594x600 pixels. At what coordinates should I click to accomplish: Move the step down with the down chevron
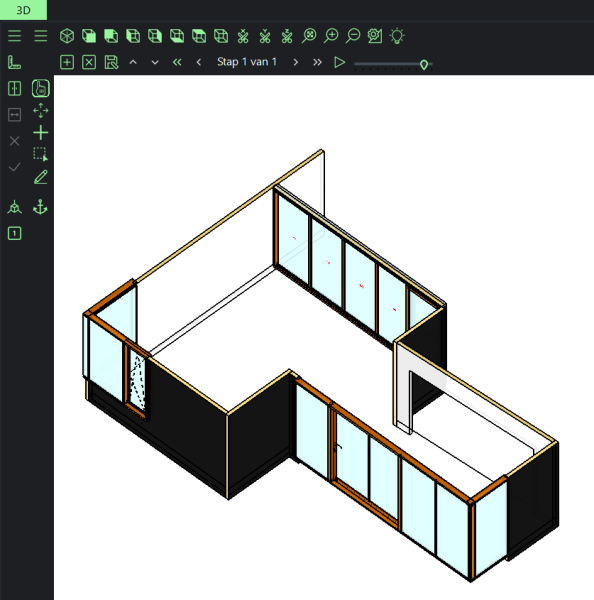(155, 62)
